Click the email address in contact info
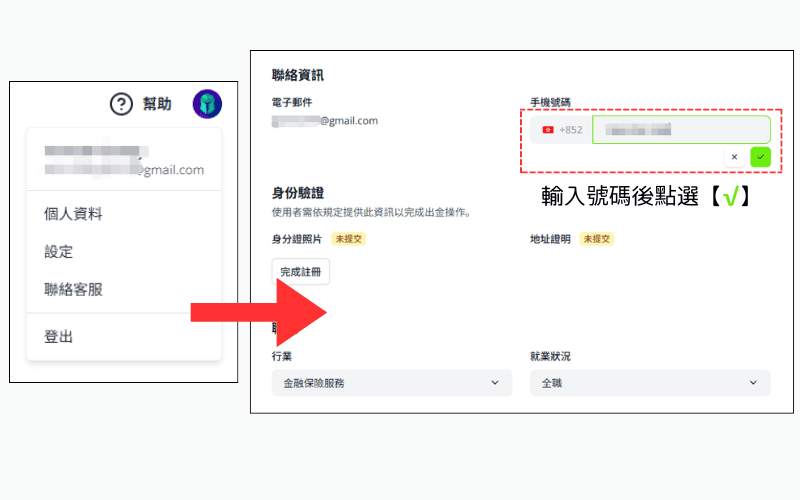 [x=325, y=121]
